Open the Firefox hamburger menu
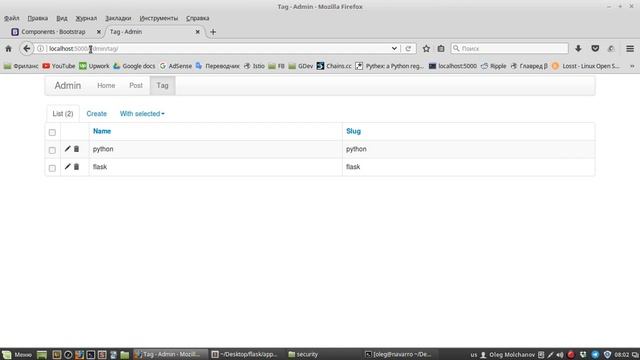This screenshot has height=360, width=640. click(x=630, y=49)
